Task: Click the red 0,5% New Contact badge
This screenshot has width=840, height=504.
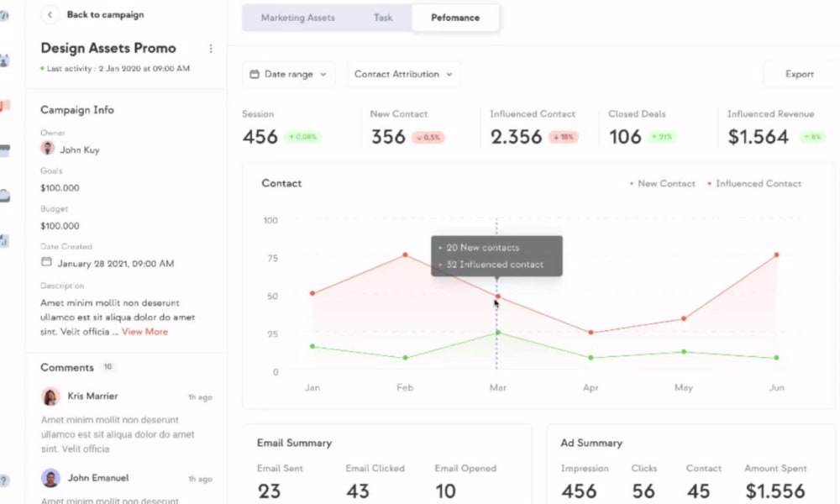Action: [428, 138]
